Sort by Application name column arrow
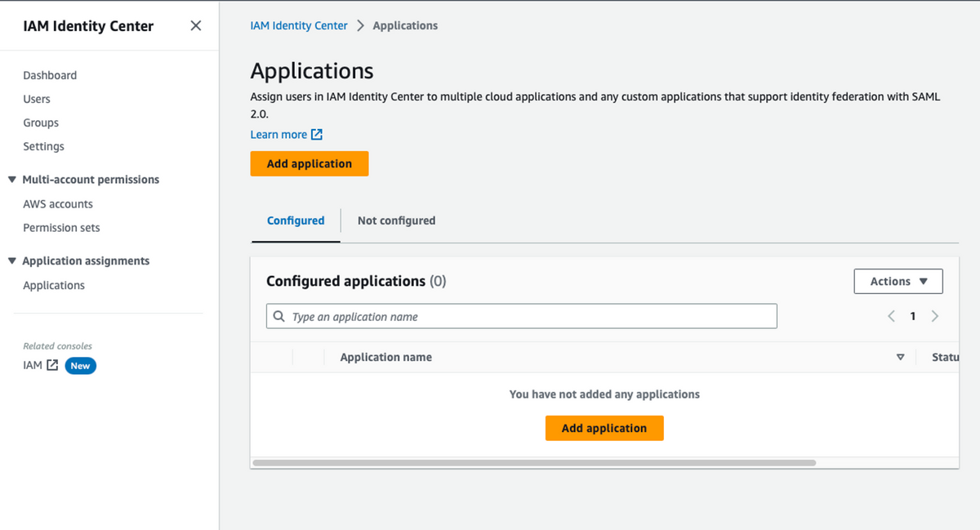Screen dimensions: 980x530 (900, 357)
